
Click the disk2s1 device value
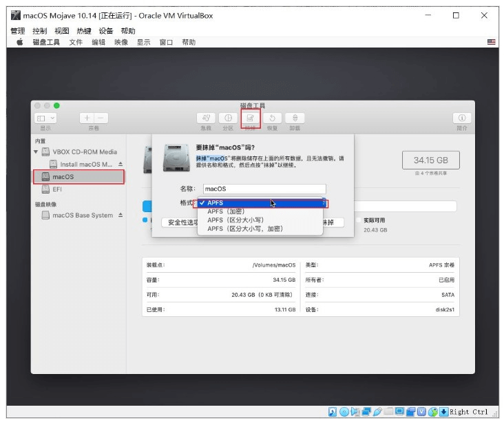pyautogui.click(x=445, y=309)
